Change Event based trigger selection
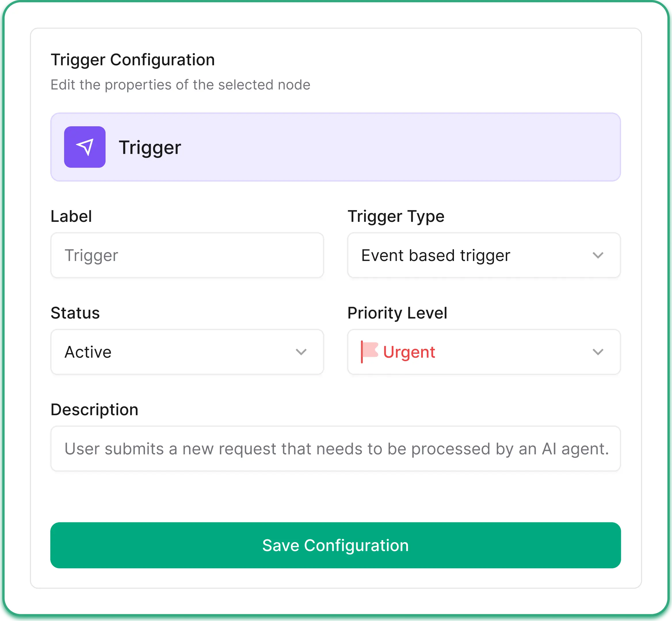 484,255
